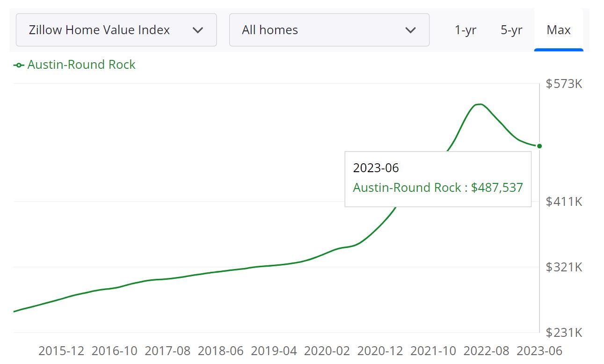This screenshot has width=604, height=364.
Task: Click the peak of the green price curve
Action: pos(479,104)
